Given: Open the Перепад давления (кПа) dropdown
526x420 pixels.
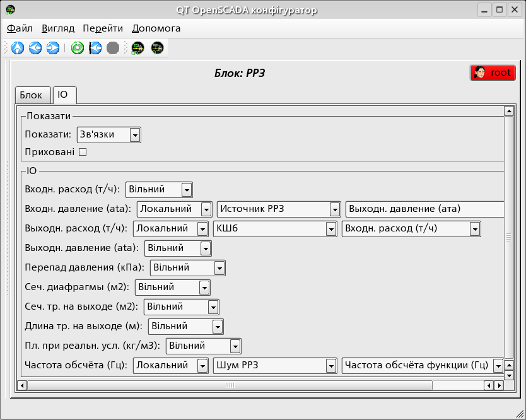Looking at the screenshot, I should click(x=187, y=267).
